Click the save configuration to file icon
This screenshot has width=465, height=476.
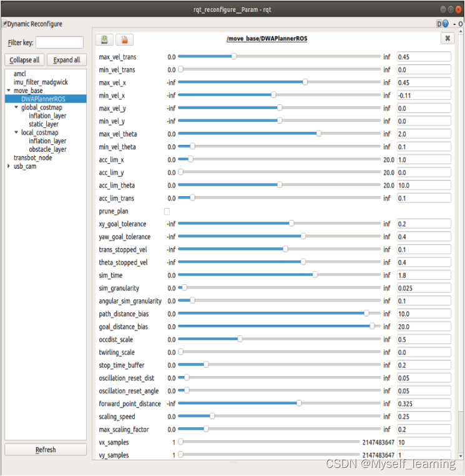click(x=105, y=39)
